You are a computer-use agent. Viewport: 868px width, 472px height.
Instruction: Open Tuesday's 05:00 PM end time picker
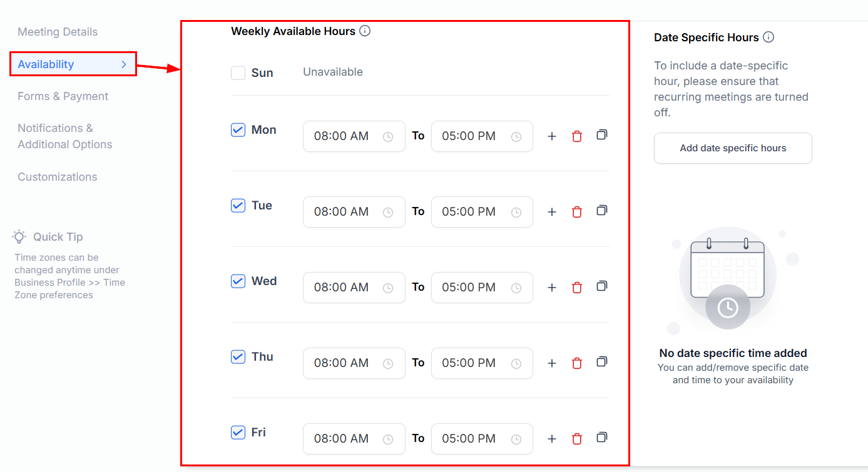pos(482,212)
